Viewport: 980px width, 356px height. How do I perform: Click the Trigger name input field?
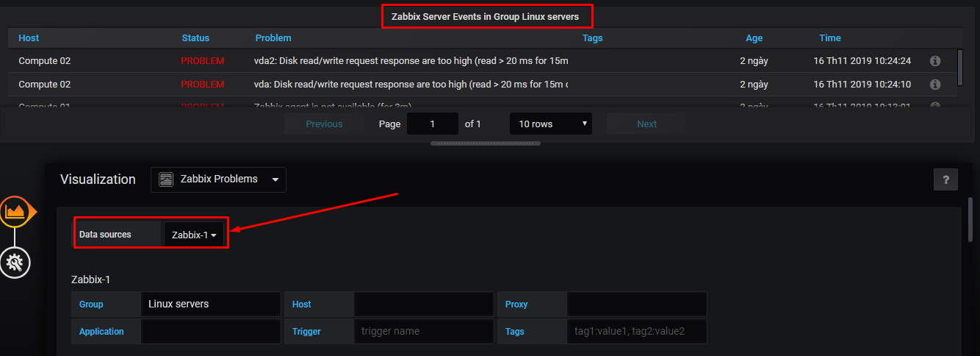[424, 332]
